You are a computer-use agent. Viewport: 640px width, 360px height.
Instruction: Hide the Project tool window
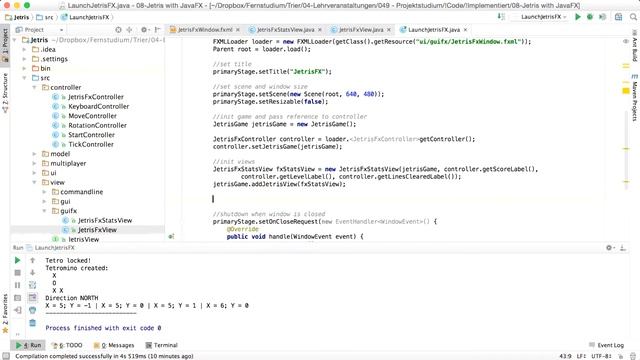(158, 30)
